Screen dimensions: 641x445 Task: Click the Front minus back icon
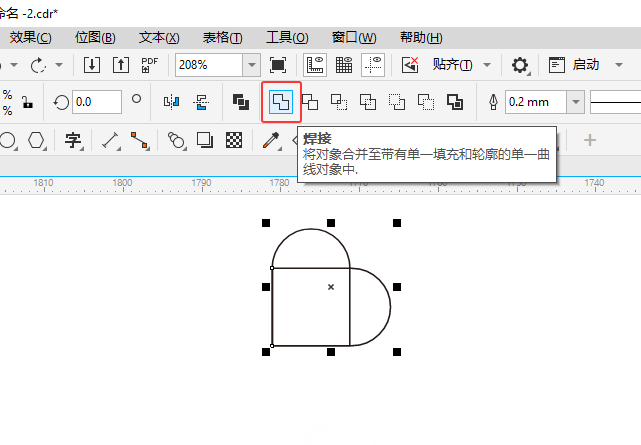coord(397,102)
